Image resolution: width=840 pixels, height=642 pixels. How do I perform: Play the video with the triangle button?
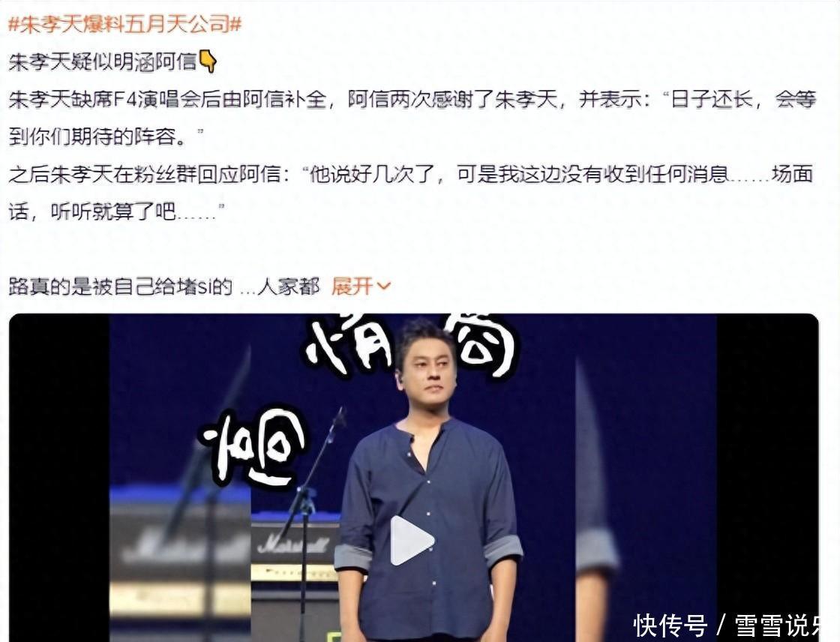coord(412,541)
